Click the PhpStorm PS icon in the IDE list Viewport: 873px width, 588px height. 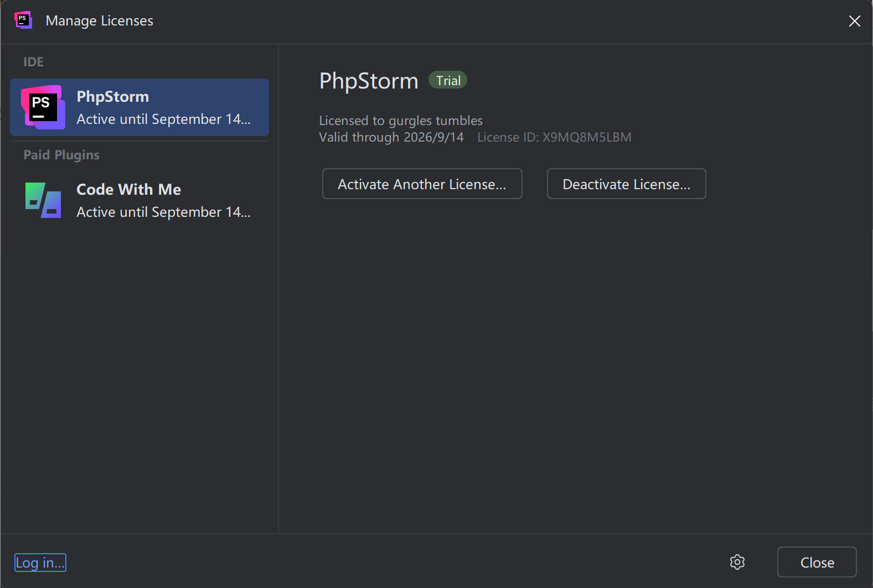[x=43, y=107]
